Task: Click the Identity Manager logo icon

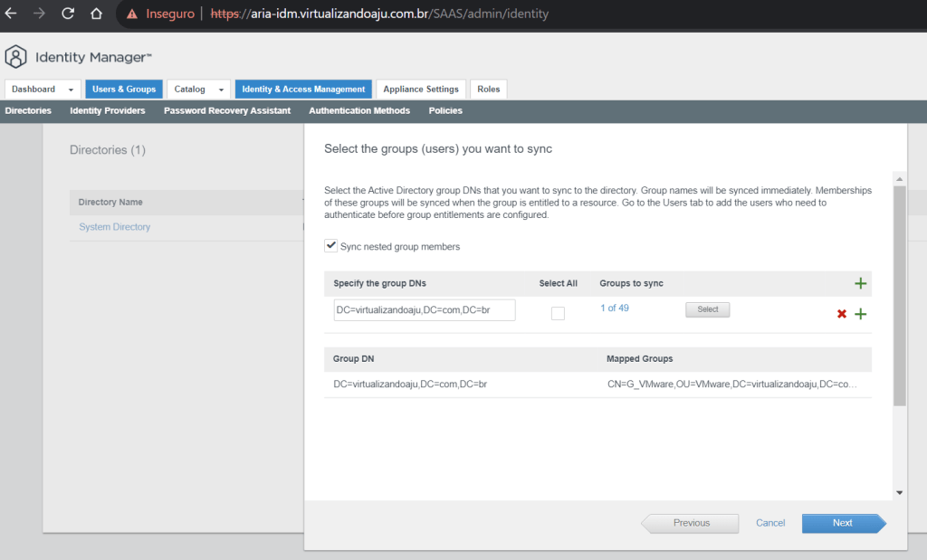Action: tap(16, 57)
